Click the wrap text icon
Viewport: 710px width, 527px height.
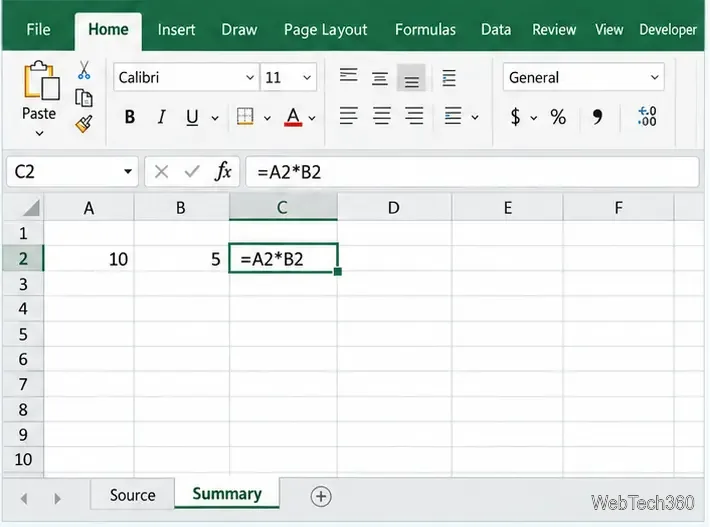(x=449, y=78)
